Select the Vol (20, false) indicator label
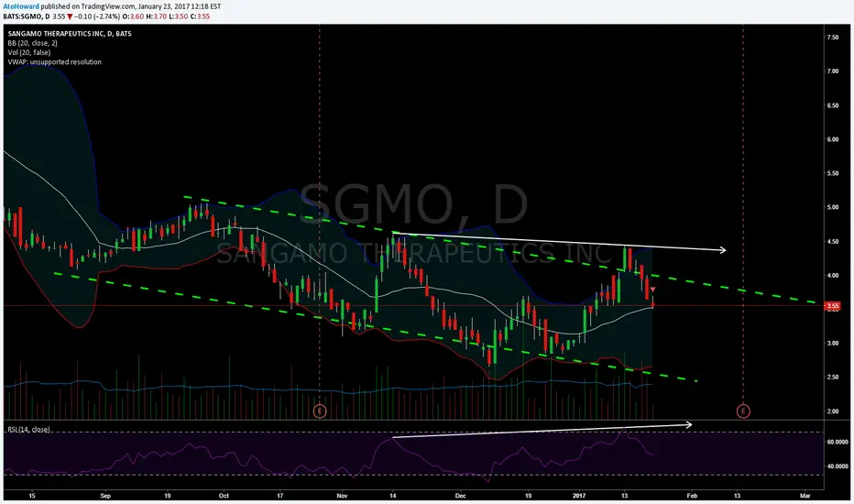854x504 pixels. [x=29, y=52]
